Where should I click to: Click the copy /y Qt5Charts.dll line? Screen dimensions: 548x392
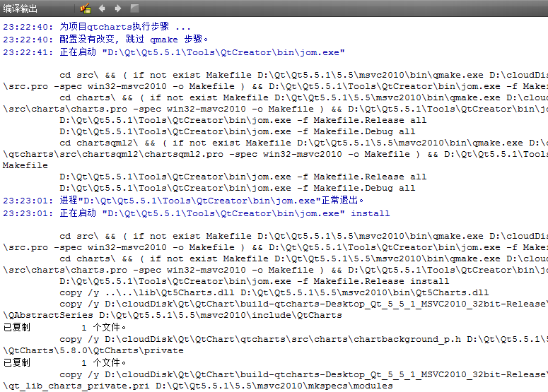click(x=274, y=292)
